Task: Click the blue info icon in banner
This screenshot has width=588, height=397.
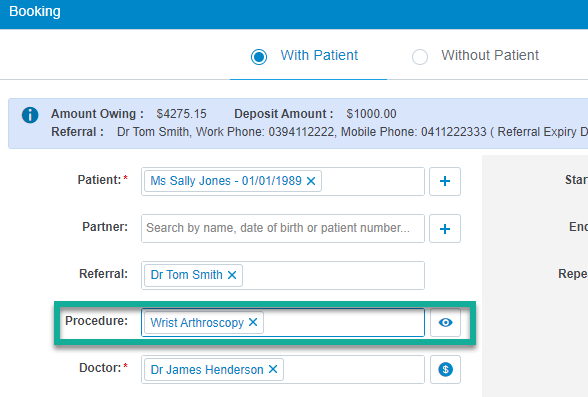Action: 30,115
